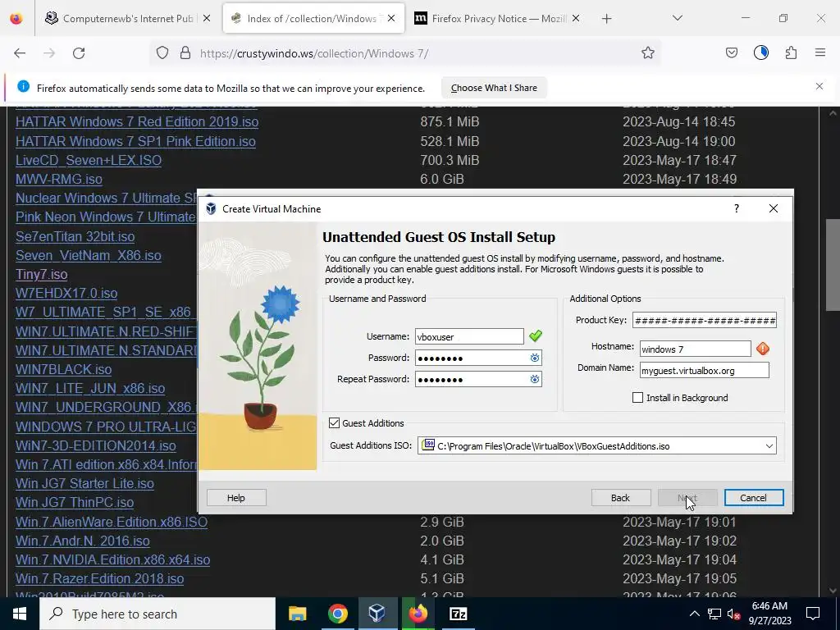Click the Firefox account toolbar icon
This screenshot has height=630, width=840.
(x=760, y=52)
